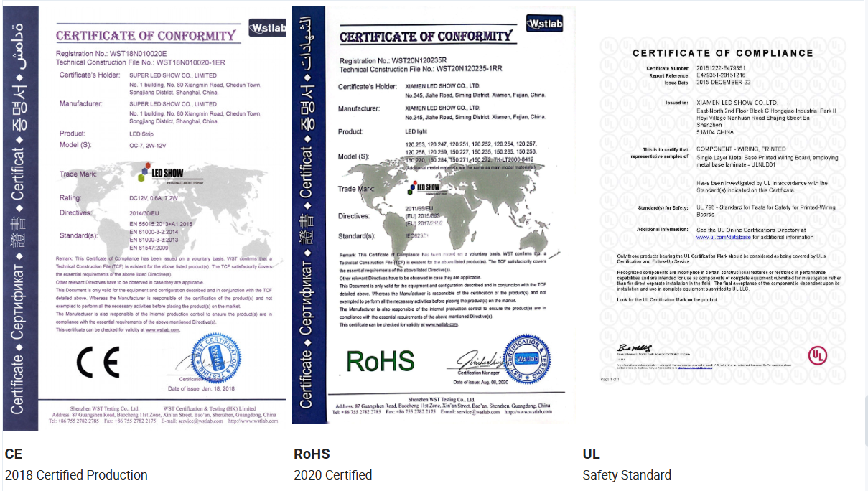The width and height of the screenshot is (868, 491).
Task: Click the "Safety Standard" caption
Action: (627, 475)
